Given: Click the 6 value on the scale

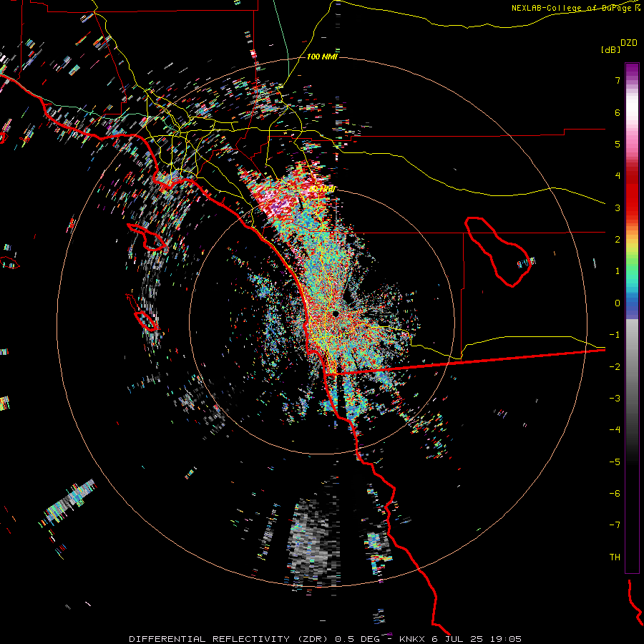Looking at the screenshot, I should (618, 112).
